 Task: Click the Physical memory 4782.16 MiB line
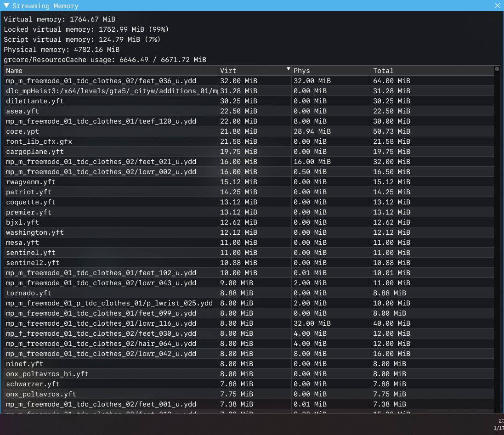[62, 50]
